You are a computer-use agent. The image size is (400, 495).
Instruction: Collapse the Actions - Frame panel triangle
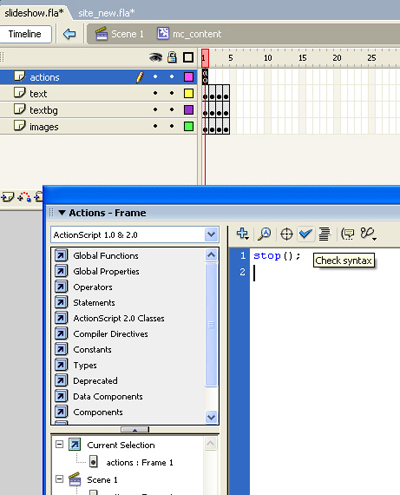click(x=62, y=213)
